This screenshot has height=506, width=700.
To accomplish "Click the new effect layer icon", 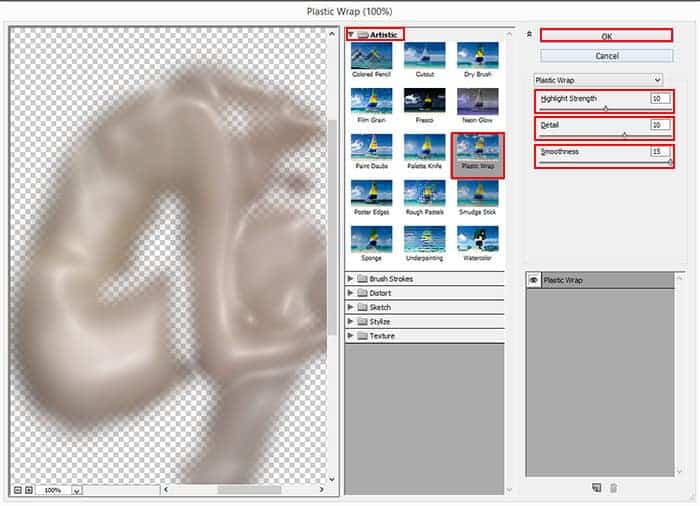I will [x=596, y=487].
